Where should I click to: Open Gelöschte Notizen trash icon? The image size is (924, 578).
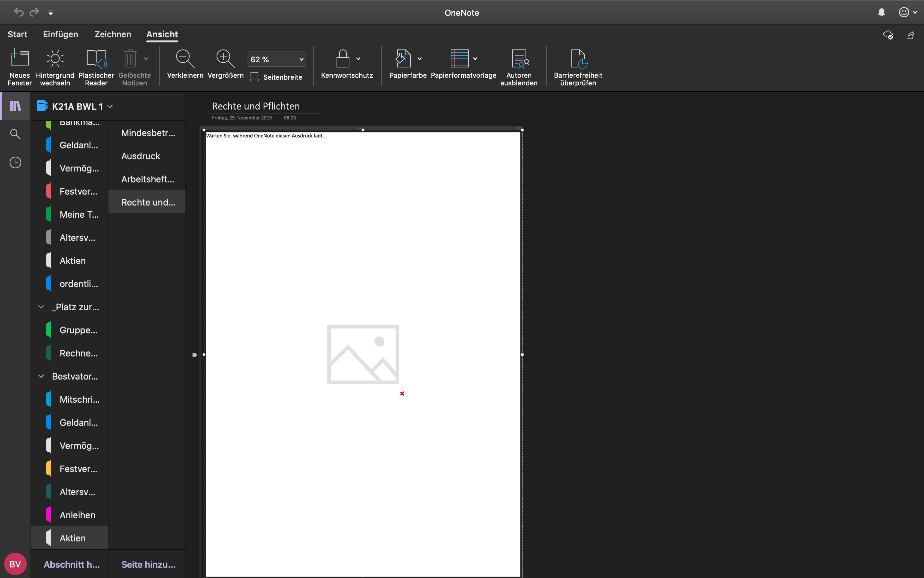coord(130,58)
